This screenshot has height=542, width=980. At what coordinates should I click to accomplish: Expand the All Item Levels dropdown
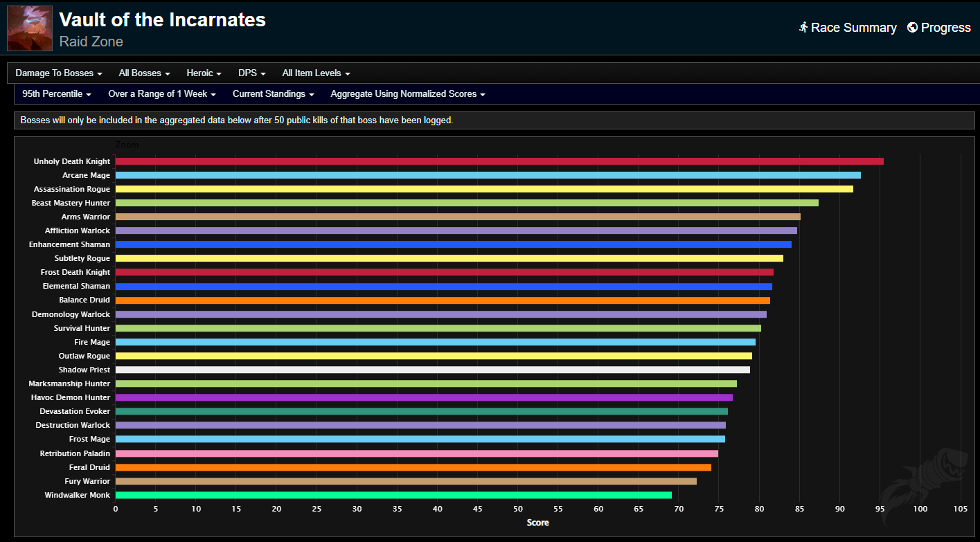(x=316, y=73)
